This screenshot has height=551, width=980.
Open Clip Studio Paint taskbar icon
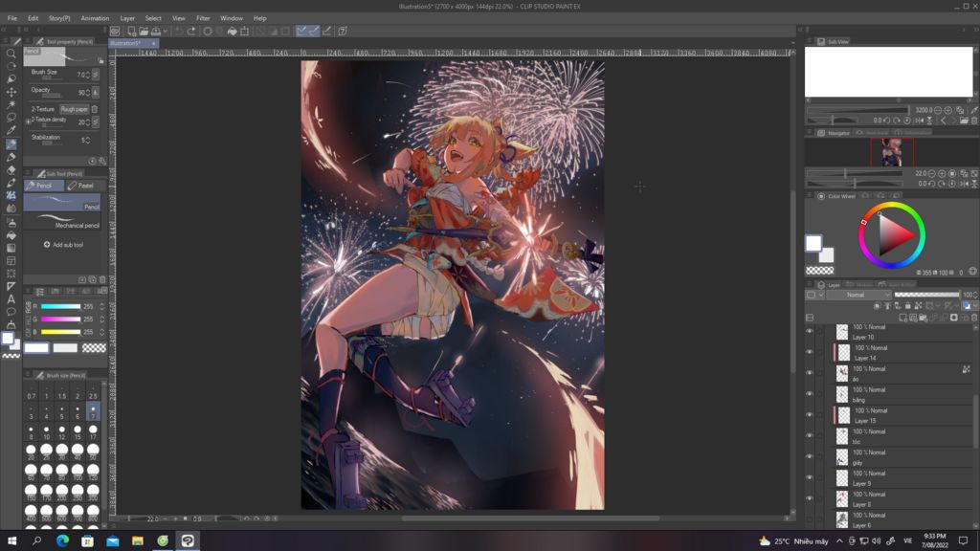(x=188, y=540)
